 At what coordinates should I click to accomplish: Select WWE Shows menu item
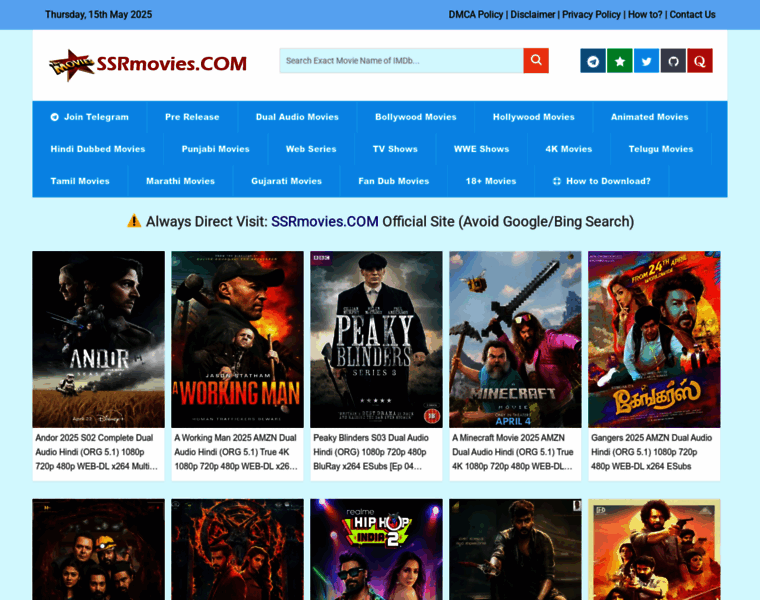pos(481,149)
